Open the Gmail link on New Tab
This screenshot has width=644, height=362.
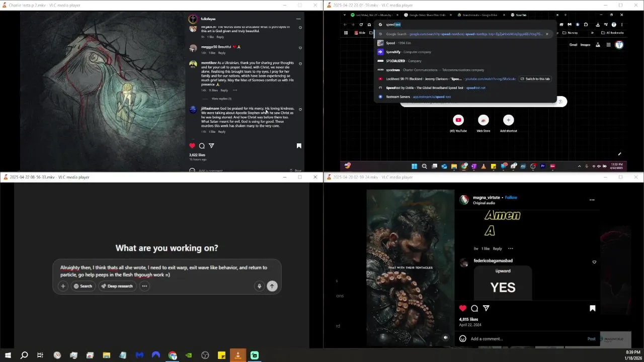[x=573, y=45]
